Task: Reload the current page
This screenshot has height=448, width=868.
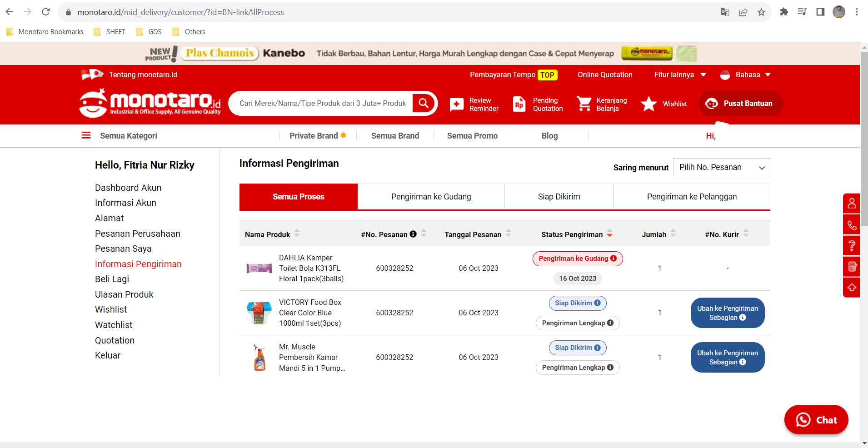Action: tap(46, 12)
